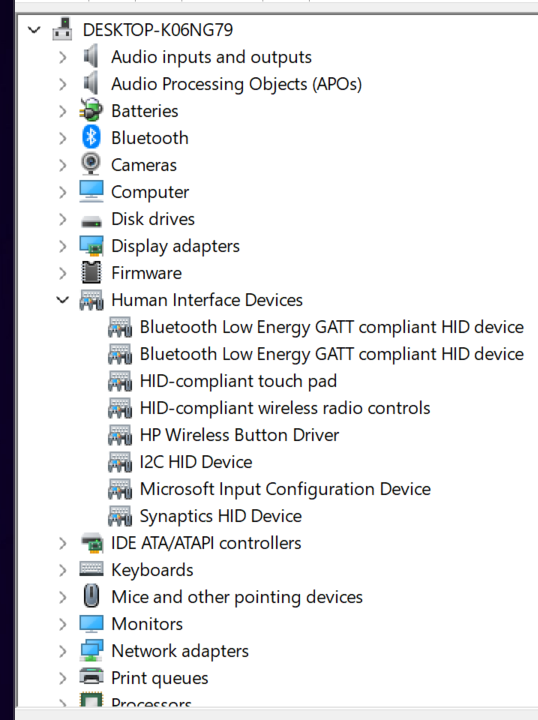Click the Firmware chip icon
Image resolution: width=538 pixels, height=720 pixels.
click(91, 273)
